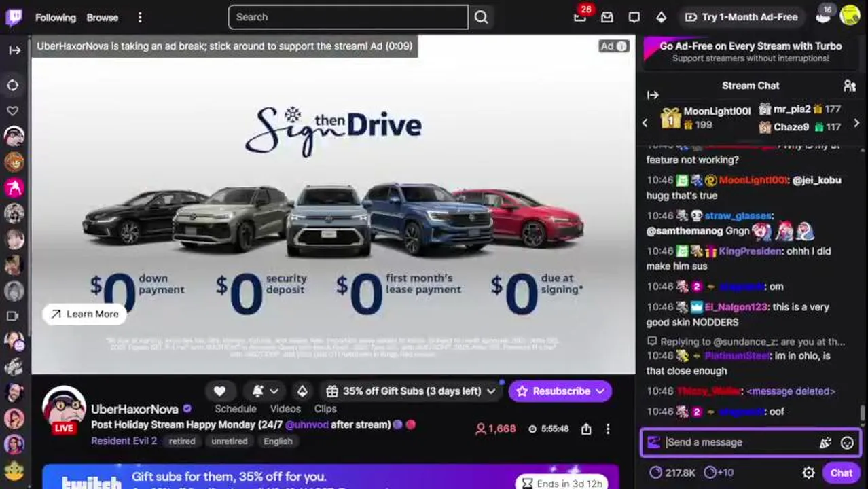Click El_Nalgon123 username in chat

click(736, 307)
